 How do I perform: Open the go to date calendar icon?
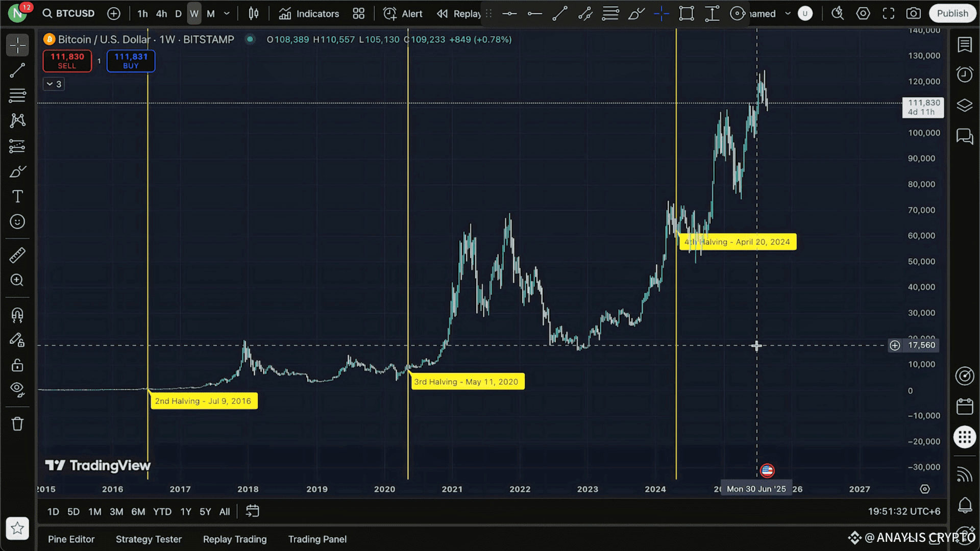coord(253,511)
